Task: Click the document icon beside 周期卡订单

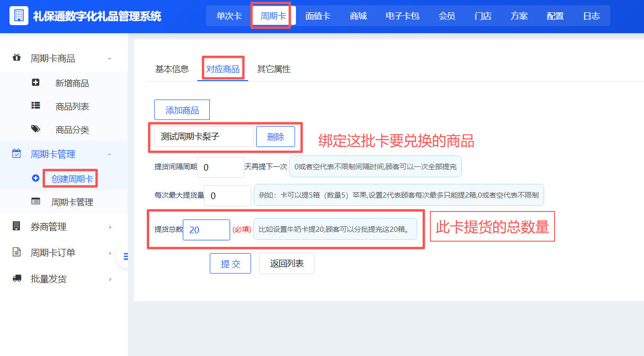Action: click(16, 253)
